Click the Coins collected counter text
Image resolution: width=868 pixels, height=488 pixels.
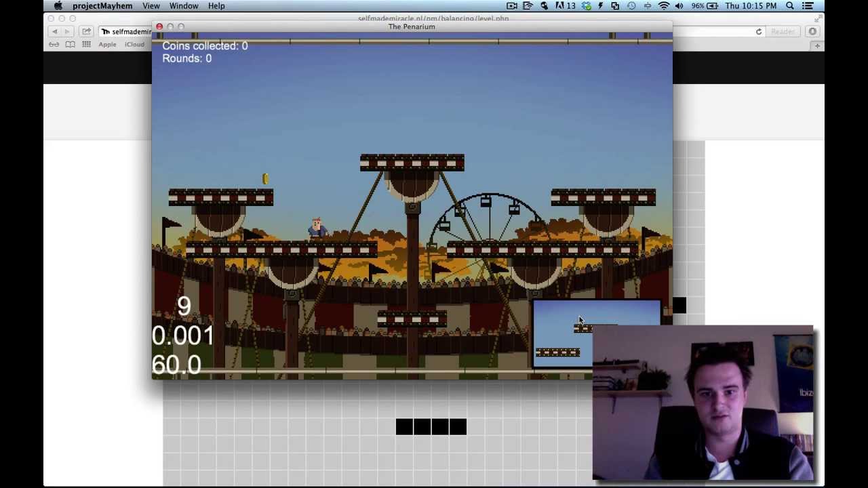coord(205,45)
